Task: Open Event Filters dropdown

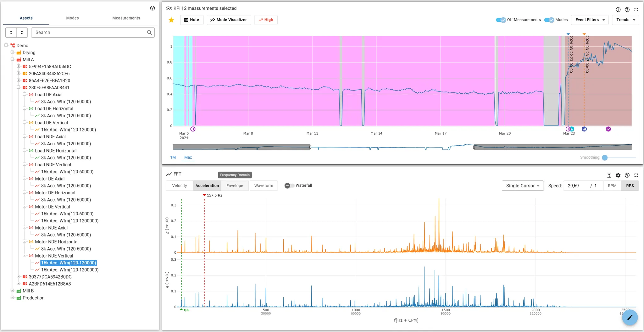Action: click(x=590, y=20)
